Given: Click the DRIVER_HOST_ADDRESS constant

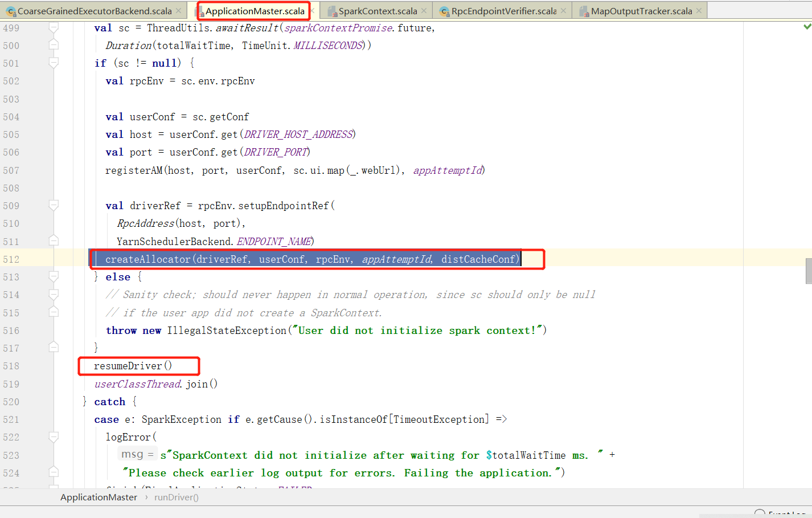Looking at the screenshot, I should coord(298,134).
